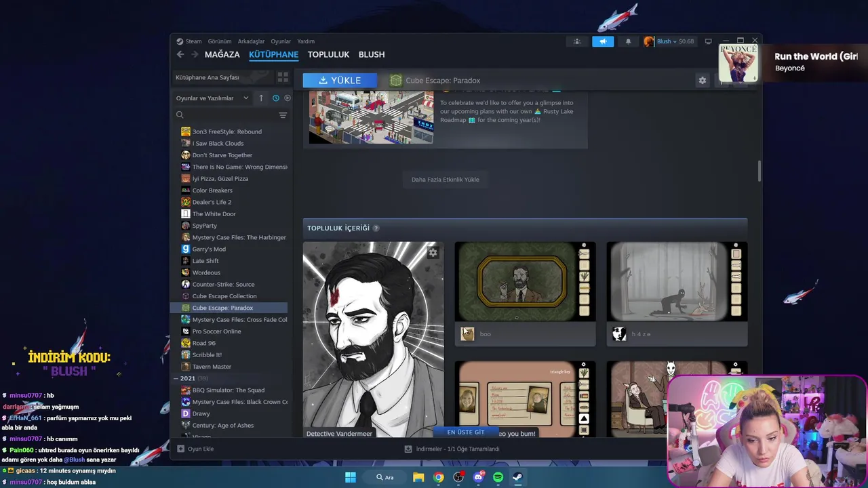This screenshot has width=868, height=488.
Task: Click the library search field
Action: [225, 115]
